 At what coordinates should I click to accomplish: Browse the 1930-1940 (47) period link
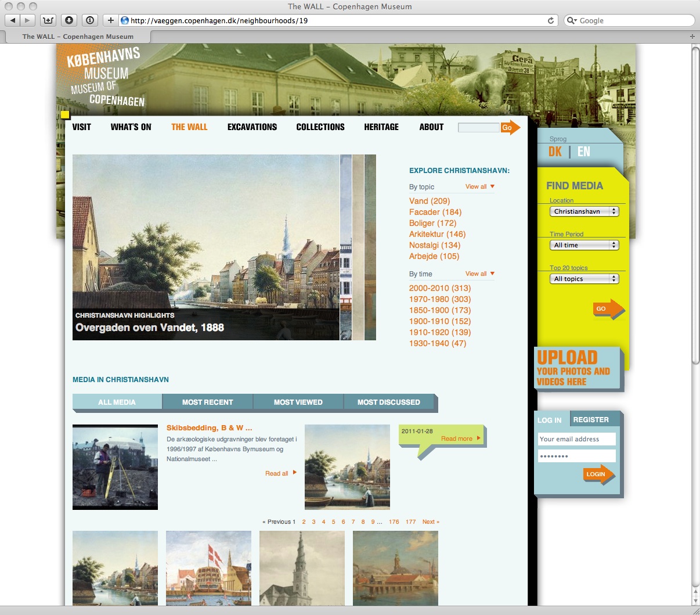[438, 343]
